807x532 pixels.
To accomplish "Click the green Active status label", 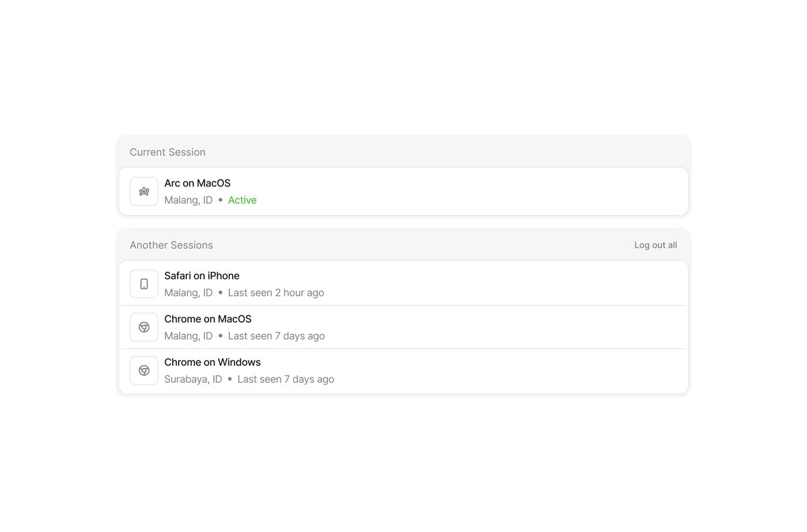I will pyautogui.click(x=242, y=200).
